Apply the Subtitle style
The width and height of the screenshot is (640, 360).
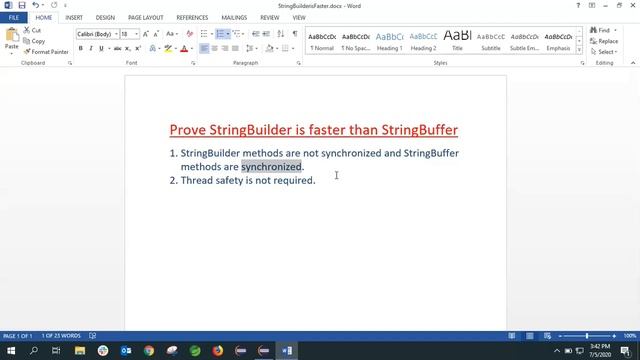[x=491, y=41]
